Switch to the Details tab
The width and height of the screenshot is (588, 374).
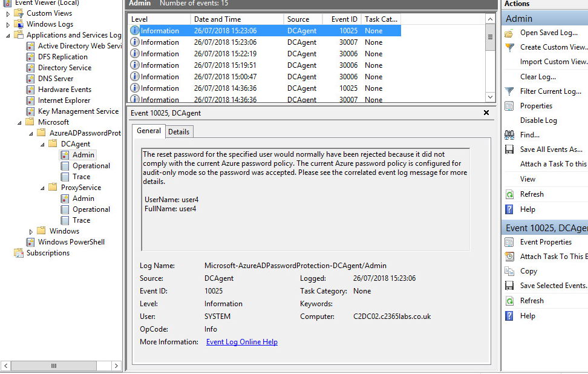click(x=178, y=131)
